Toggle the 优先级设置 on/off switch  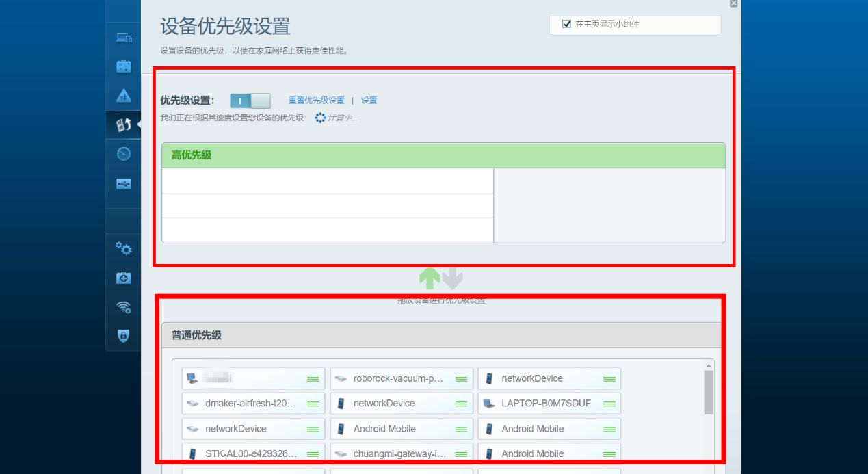(250, 101)
